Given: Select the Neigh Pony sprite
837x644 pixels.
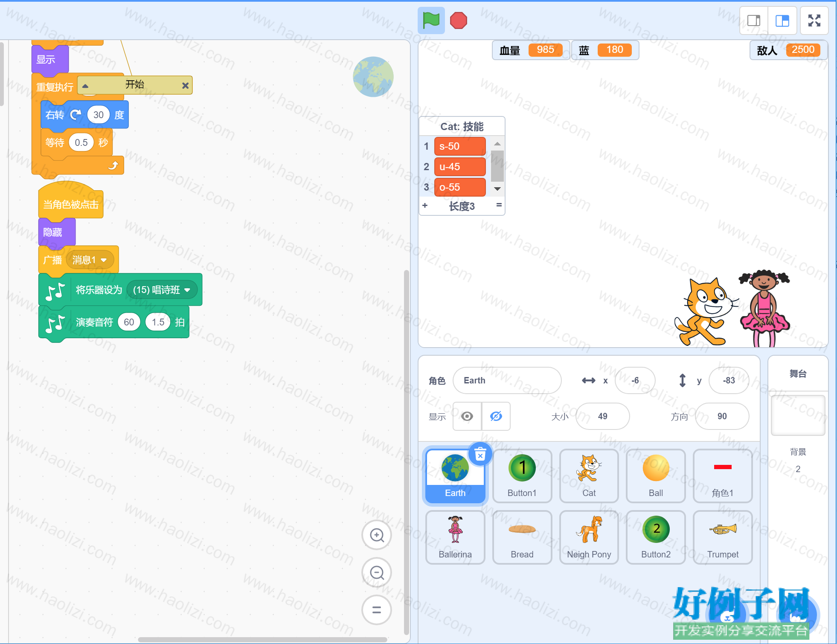Looking at the screenshot, I should tap(589, 537).
